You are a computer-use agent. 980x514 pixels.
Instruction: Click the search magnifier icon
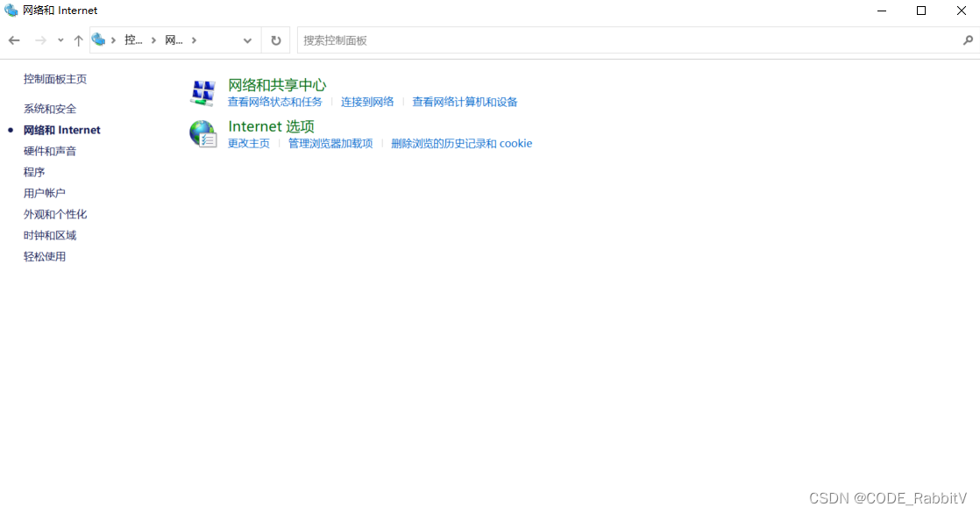click(968, 39)
